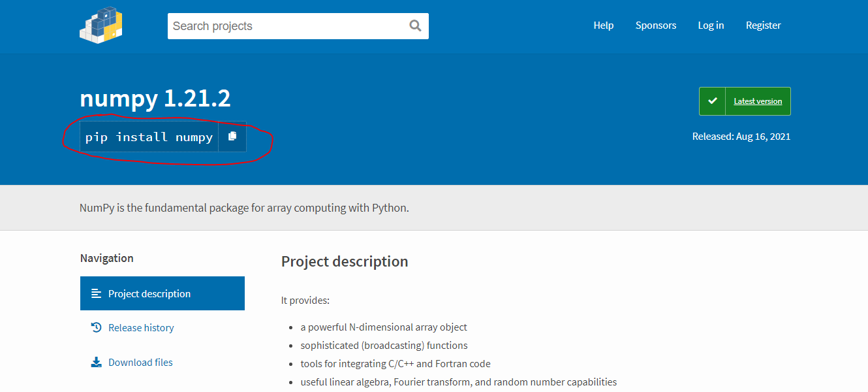Click the "useful linear algebra, Fourier transform" bullet
The image size is (868, 392).
pyautogui.click(x=459, y=382)
